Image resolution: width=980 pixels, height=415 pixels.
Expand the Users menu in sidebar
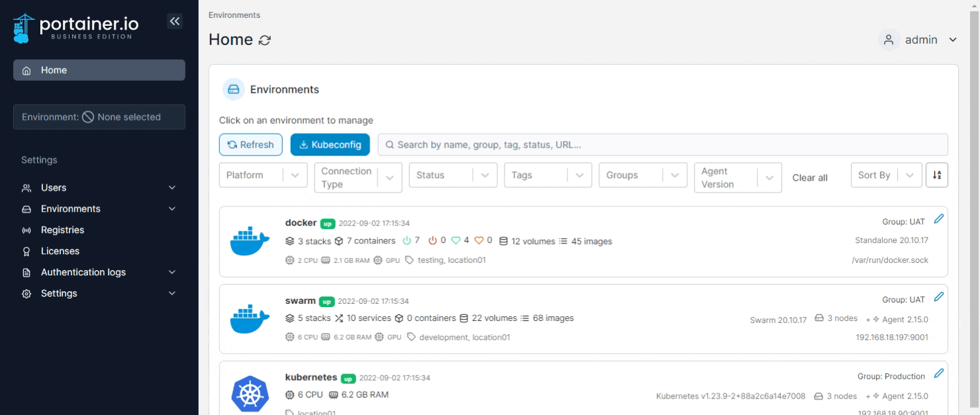tap(99, 188)
